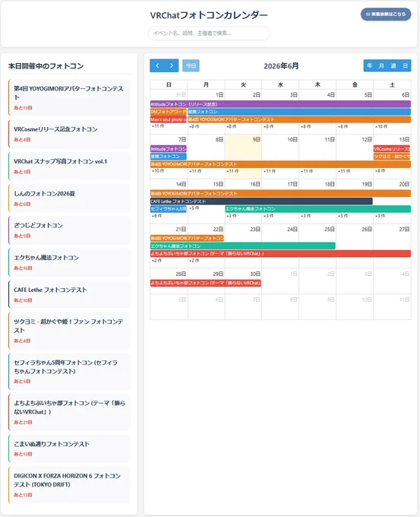Expand +10 件 more link under 7日
Image resolution: width=420 pixels, height=517 pixels.
(x=158, y=171)
